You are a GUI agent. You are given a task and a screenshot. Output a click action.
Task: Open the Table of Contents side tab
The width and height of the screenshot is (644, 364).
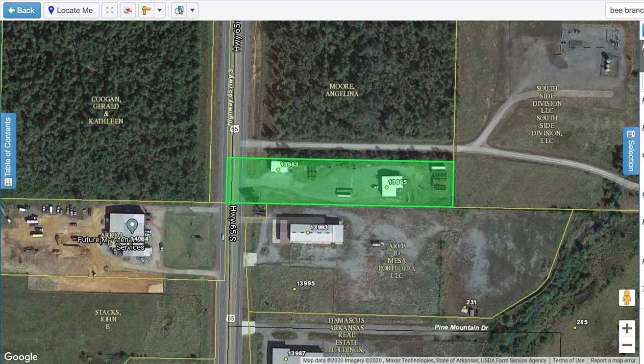click(8, 151)
